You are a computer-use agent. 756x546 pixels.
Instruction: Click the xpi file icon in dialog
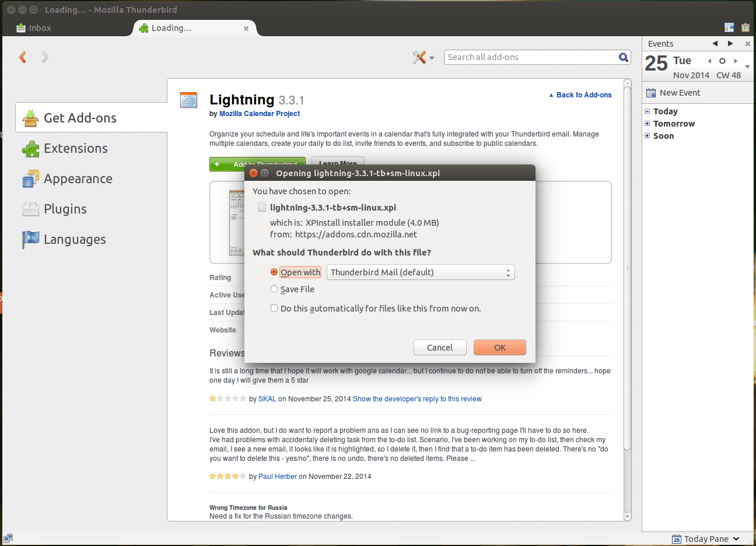point(262,208)
